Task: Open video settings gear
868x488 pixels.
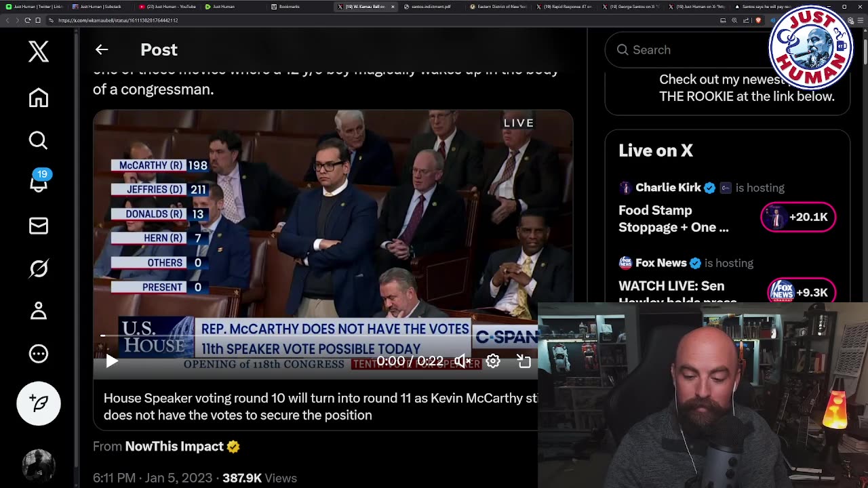Action: (x=493, y=361)
